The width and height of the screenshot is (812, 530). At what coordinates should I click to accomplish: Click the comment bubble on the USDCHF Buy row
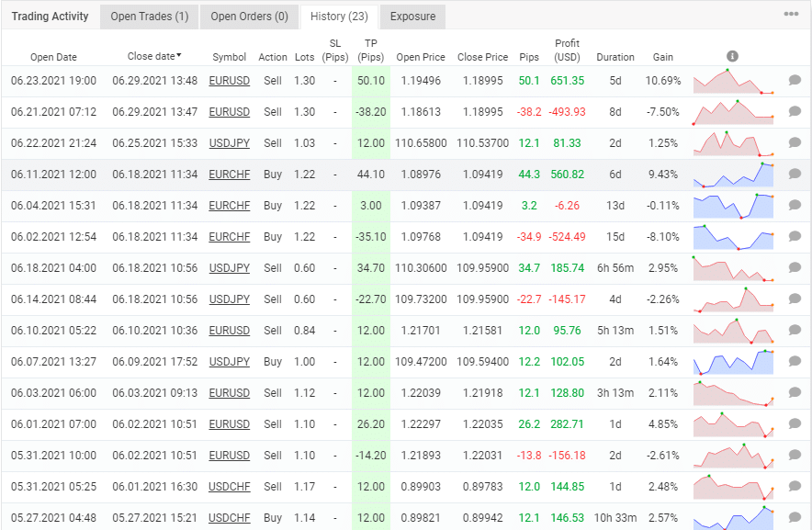click(795, 517)
